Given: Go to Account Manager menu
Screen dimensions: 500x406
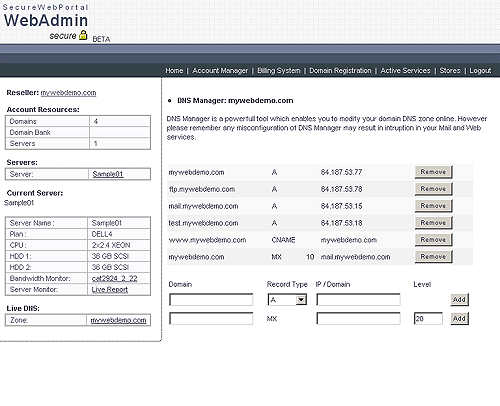Looking at the screenshot, I should tap(220, 71).
